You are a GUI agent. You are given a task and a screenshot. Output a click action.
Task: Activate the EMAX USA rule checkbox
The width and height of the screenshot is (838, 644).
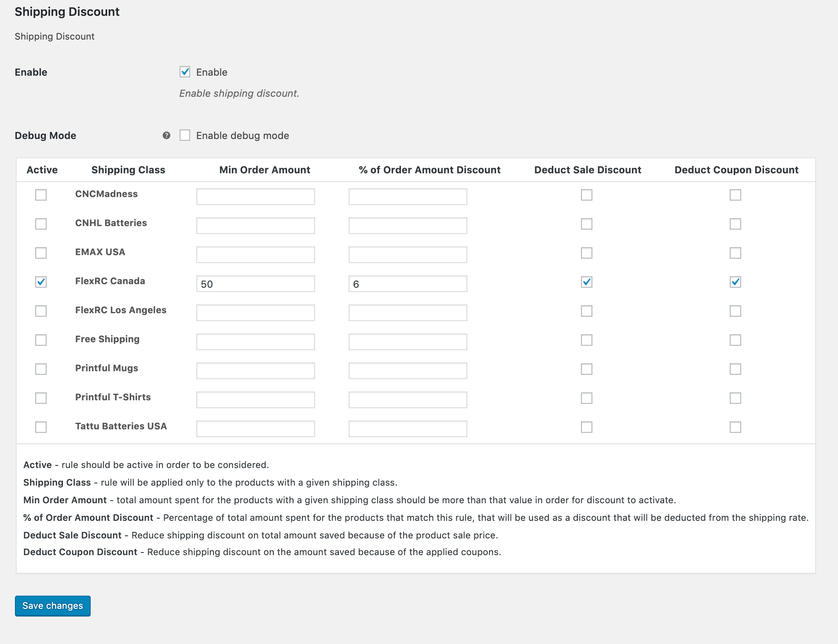41,253
